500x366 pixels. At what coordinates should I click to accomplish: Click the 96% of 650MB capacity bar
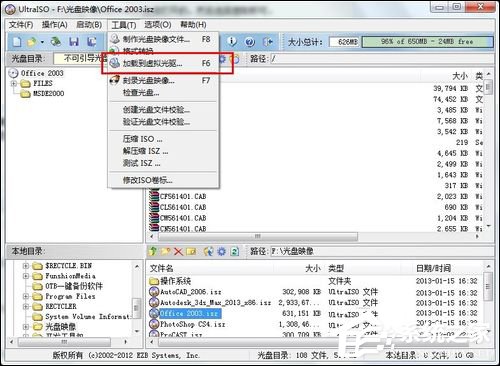click(x=427, y=42)
